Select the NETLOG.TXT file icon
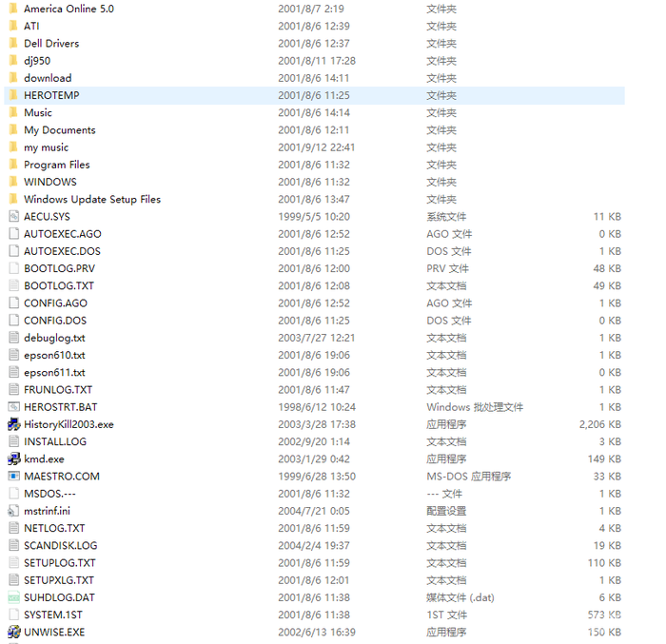Viewport: 666px width, 644px height. [x=13, y=528]
